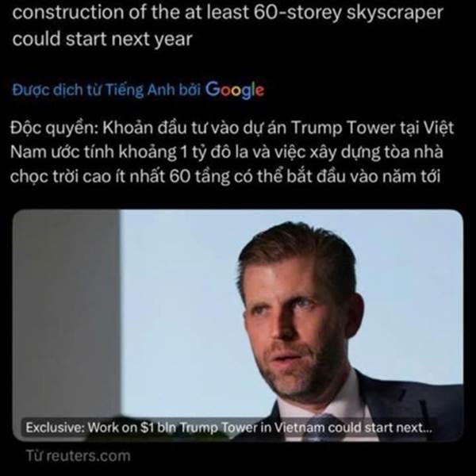476x476 pixels.
Task: Open the Reuters article preview image
Action: (238, 325)
